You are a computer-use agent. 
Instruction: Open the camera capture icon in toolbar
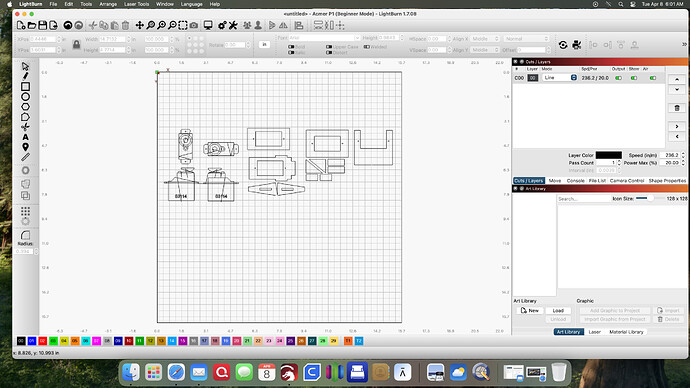point(194,26)
